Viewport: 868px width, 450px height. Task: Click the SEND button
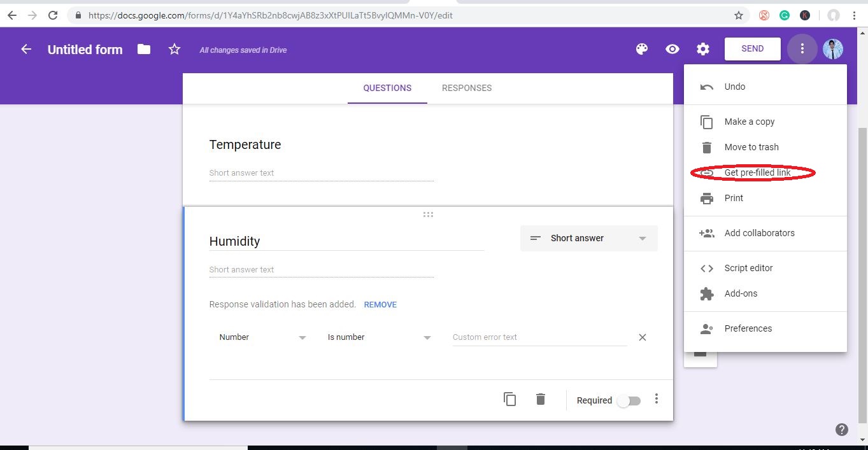[x=752, y=49]
